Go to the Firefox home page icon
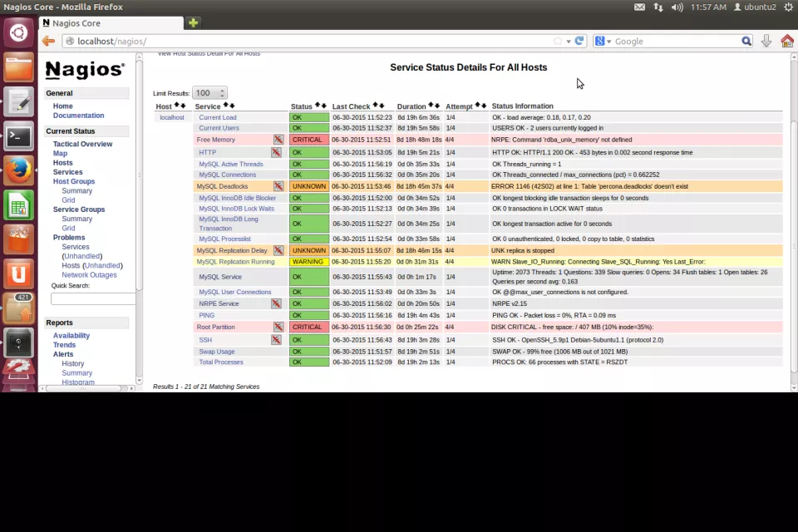Image resolution: width=798 pixels, height=532 pixels. [787, 42]
